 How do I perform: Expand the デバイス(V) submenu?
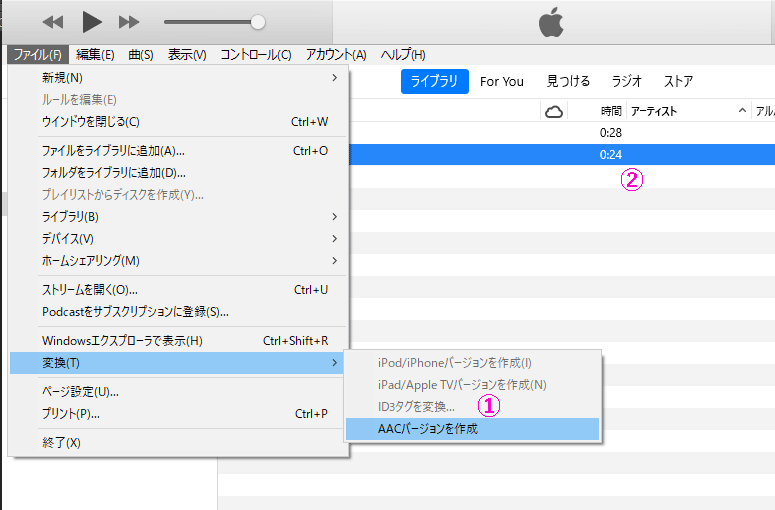pyautogui.click(x=178, y=239)
